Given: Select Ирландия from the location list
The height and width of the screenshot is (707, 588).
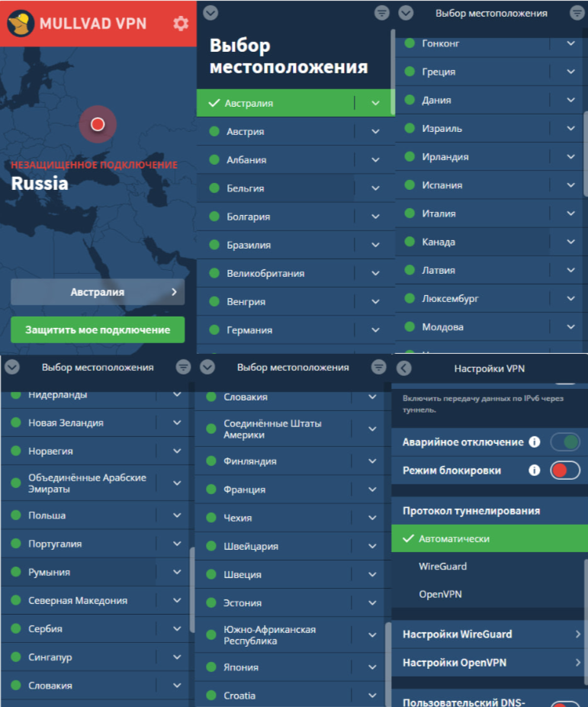Looking at the screenshot, I should (473, 157).
